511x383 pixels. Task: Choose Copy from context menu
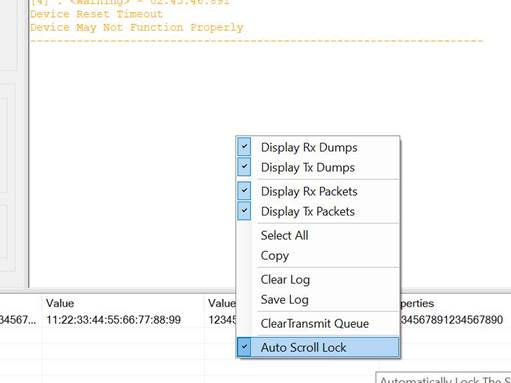[318, 256]
